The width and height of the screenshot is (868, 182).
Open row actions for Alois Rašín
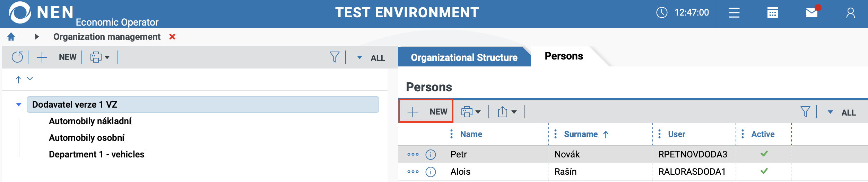tap(413, 172)
